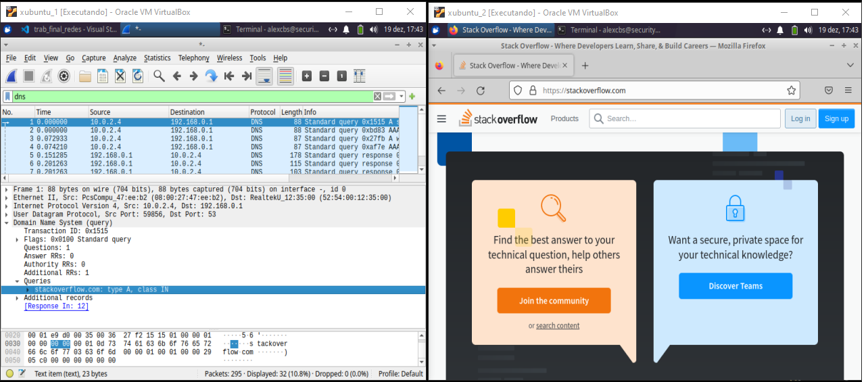Collapse Domain Name System (query) section
This screenshot has height=382, width=868.
point(7,222)
